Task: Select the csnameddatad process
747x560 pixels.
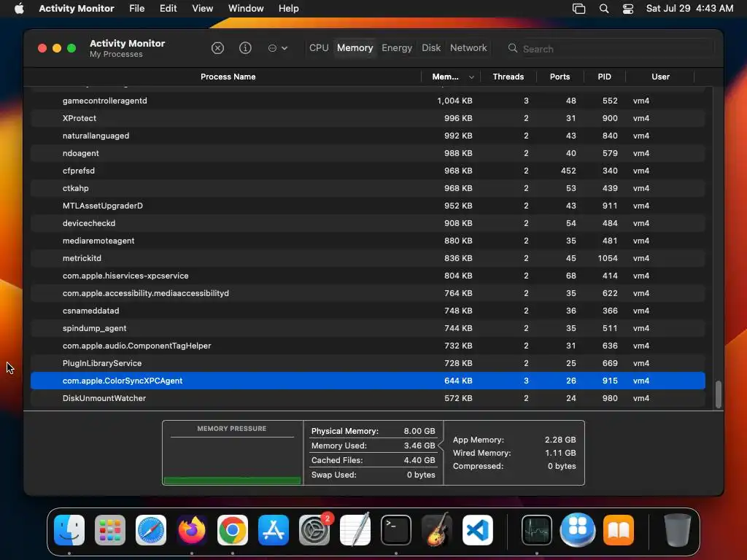Action: coord(368,311)
